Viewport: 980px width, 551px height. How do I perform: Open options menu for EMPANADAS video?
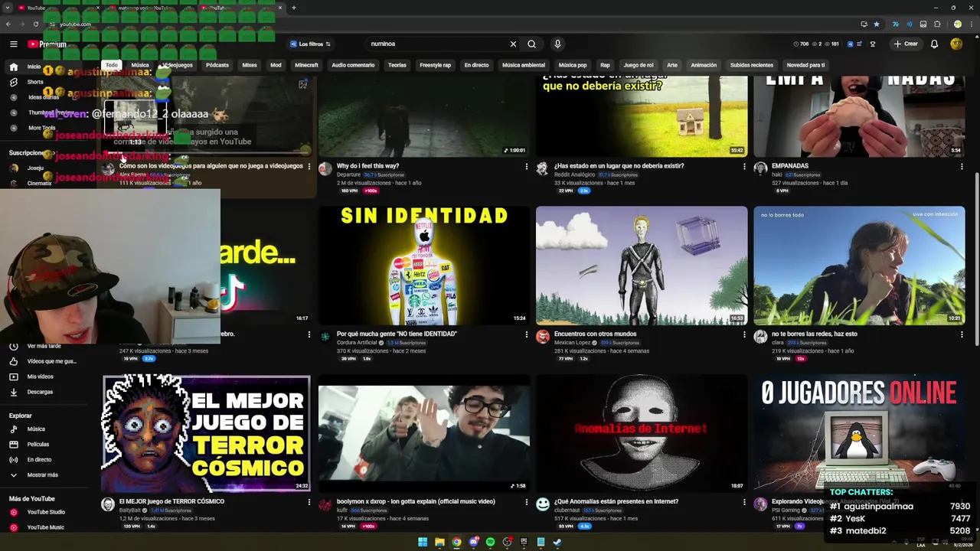pyautogui.click(x=962, y=166)
